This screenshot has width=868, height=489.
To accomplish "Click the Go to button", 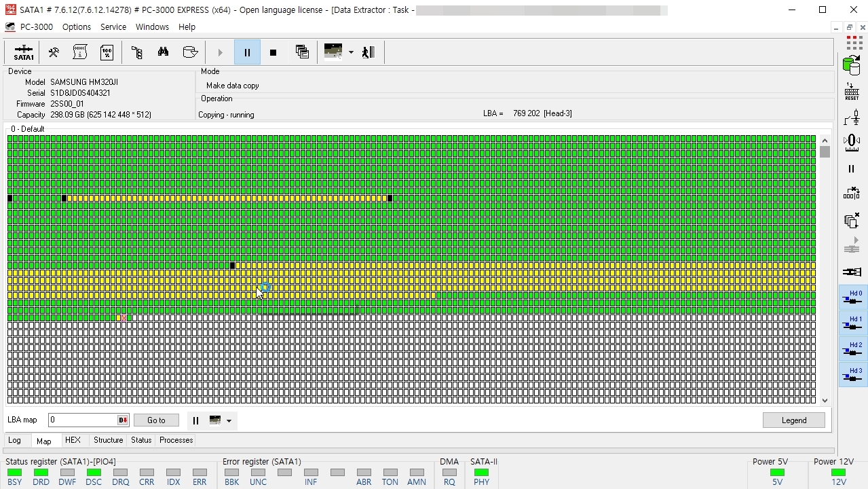I will (x=156, y=420).
